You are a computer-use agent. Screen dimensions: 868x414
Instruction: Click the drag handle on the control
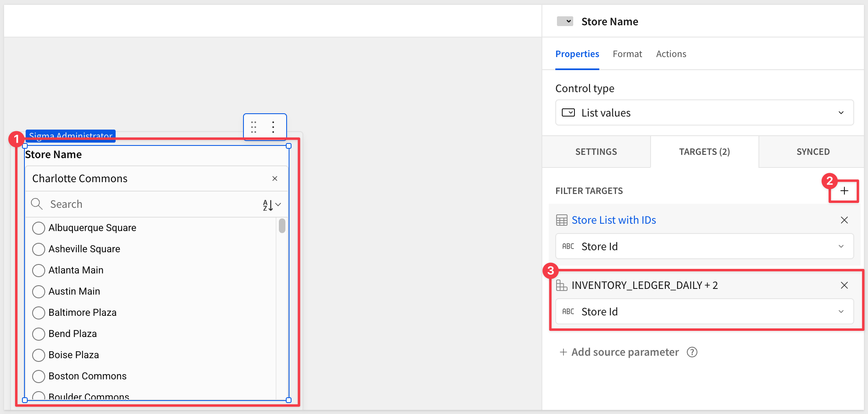point(254,127)
